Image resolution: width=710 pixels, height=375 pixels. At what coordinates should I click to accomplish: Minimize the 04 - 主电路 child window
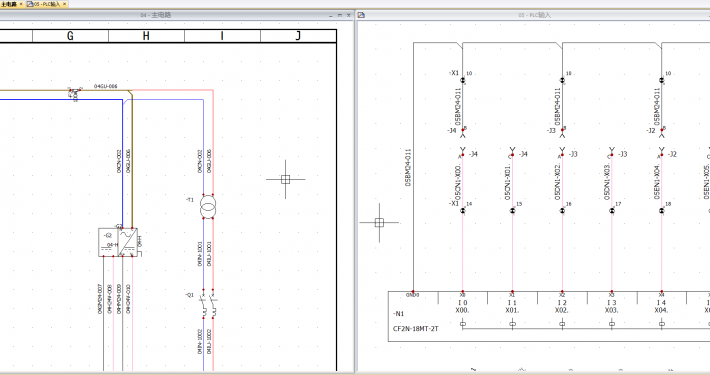click(x=331, y=15)
